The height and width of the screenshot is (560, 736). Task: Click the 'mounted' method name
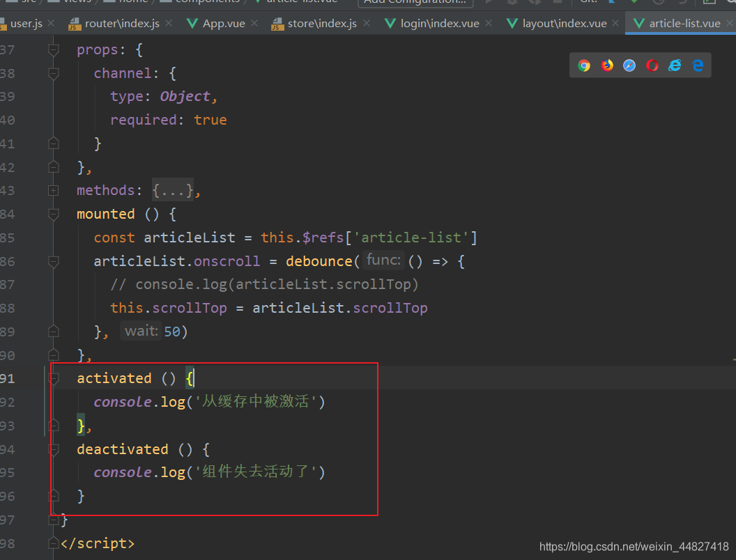[x=106, y=214]
